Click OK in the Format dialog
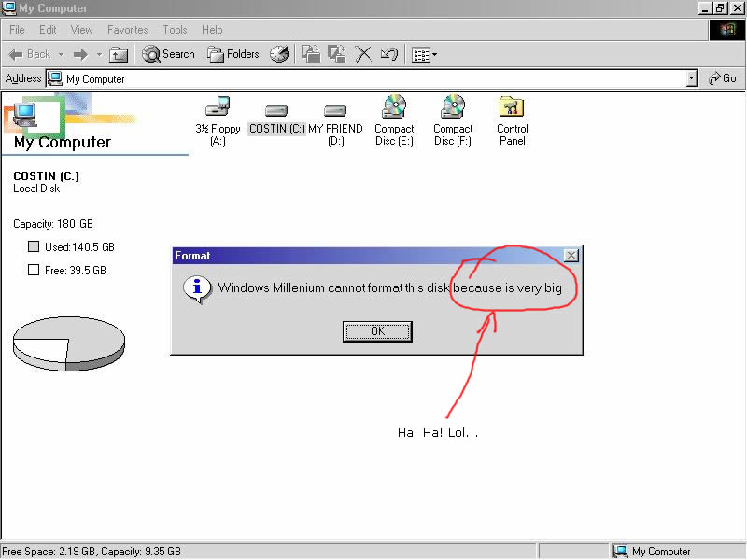 (377, 331)
